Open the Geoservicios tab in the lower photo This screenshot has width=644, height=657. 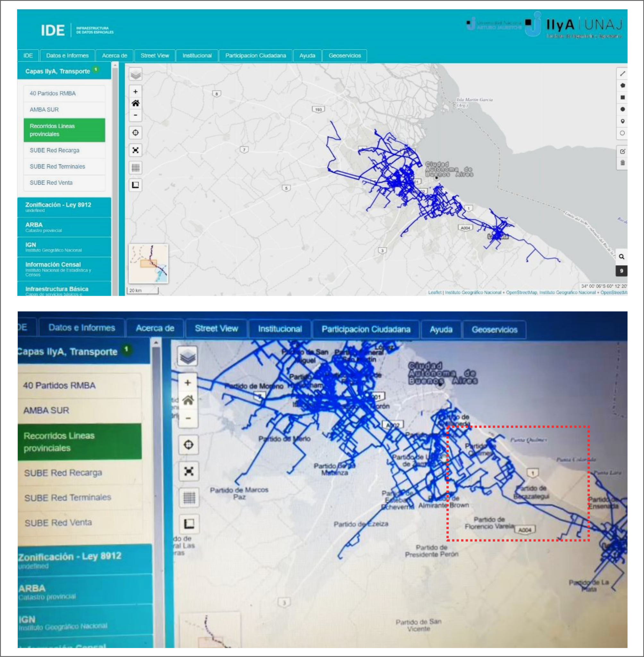(x=494, y=329)
